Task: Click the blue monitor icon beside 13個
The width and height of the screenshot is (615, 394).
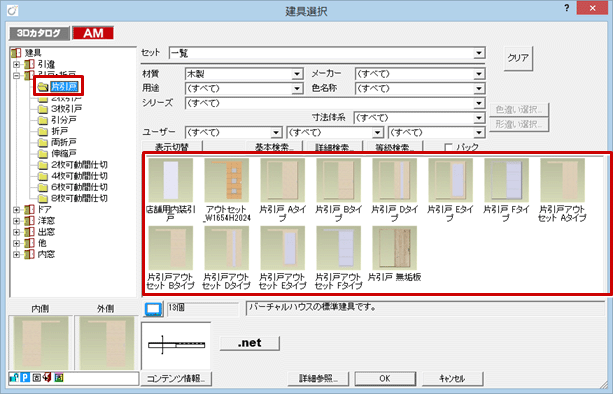Action: (153, 309)
